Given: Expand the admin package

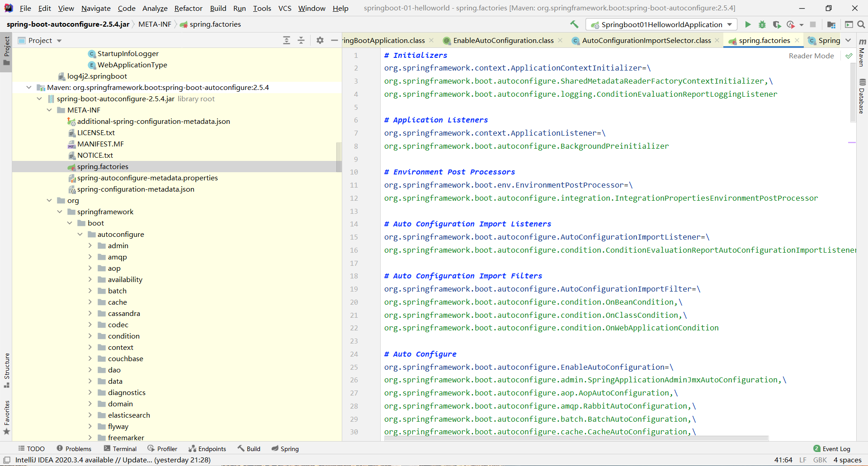Looking at the screenshot, I should pos(90,245).
